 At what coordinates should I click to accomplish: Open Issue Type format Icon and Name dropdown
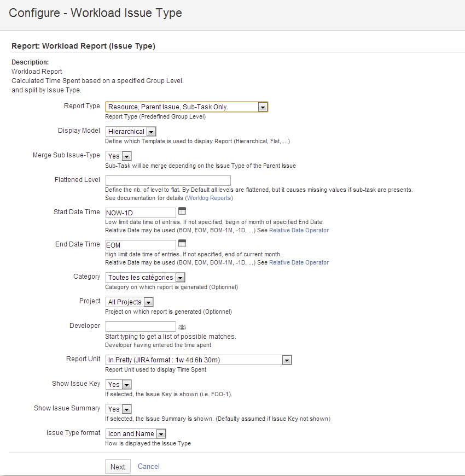[x=136, y=434]
